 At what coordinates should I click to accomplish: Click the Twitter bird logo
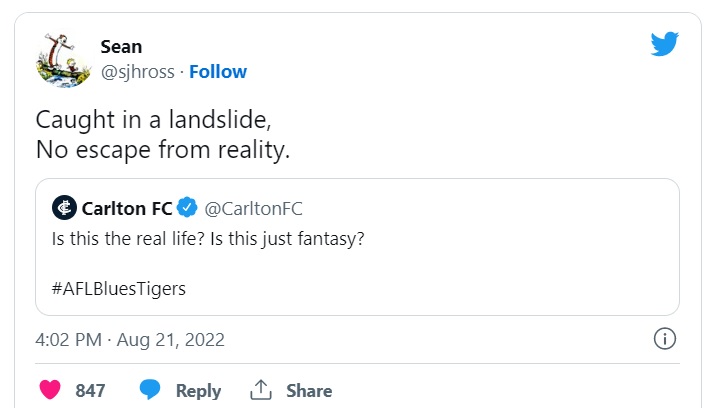664,44
